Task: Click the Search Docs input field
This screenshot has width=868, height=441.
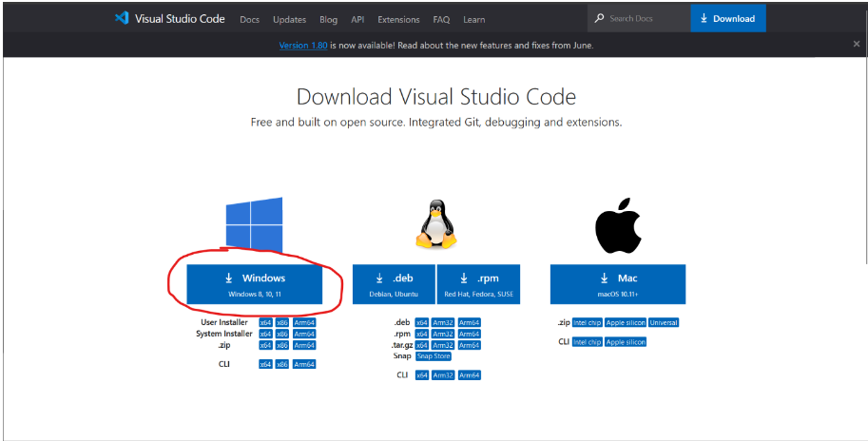Action: coord(640,18)
